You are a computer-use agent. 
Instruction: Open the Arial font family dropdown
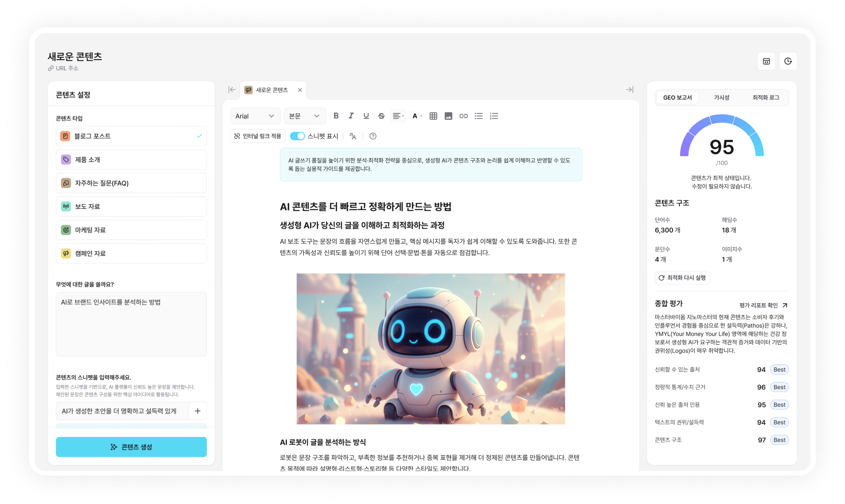(255, 116)
